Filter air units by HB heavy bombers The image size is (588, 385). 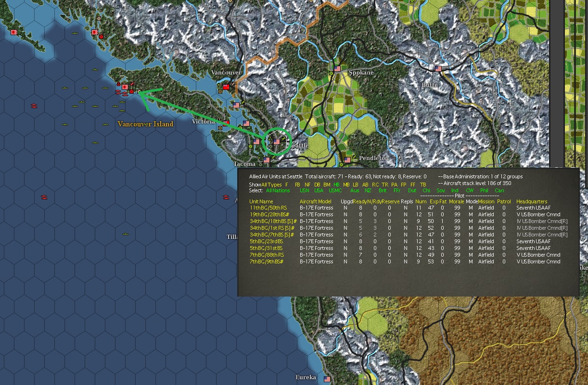click(x=336, y=185)
